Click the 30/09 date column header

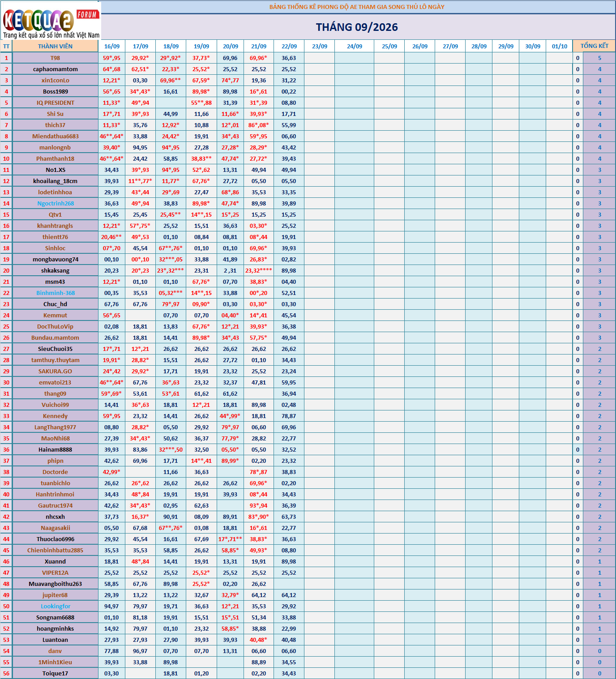coord(533,46)
